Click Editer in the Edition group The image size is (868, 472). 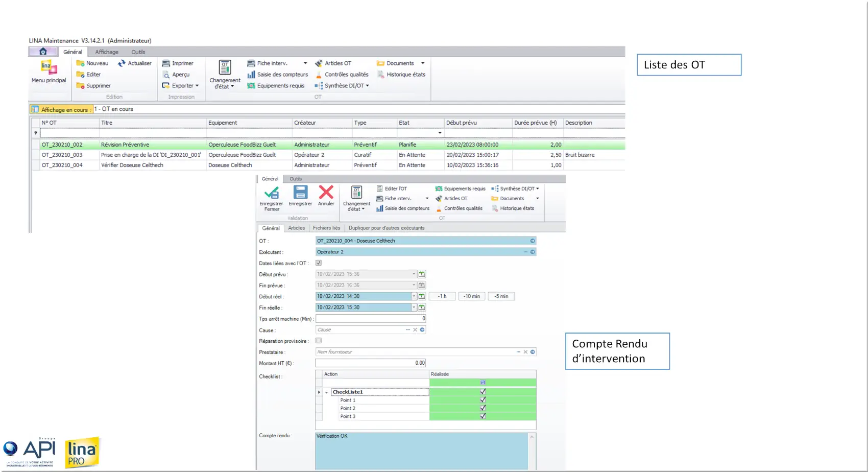(x=88, y=75)
